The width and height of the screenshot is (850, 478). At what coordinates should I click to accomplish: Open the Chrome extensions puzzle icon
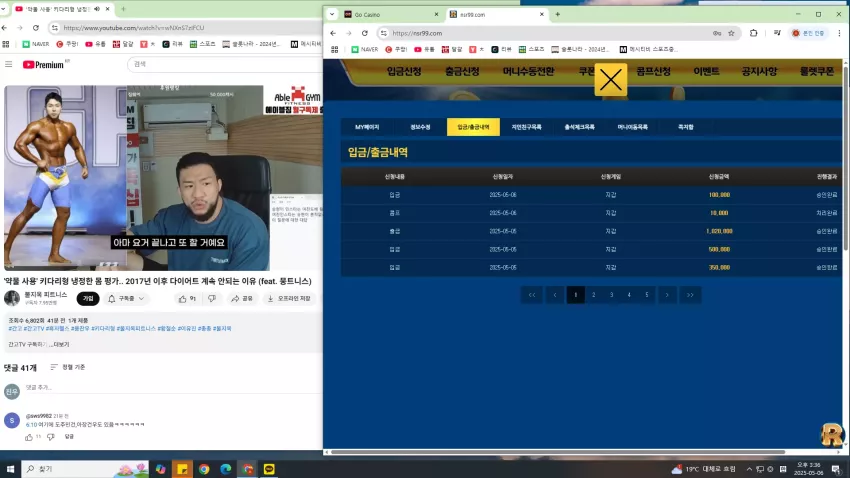coord(754,33)
